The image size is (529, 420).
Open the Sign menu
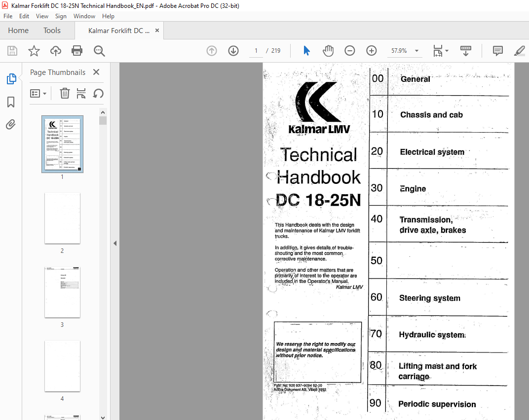click(61, 16)
